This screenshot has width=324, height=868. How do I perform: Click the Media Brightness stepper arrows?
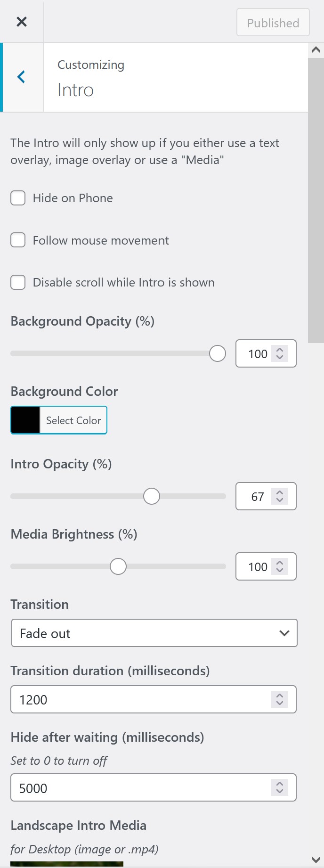point(280,566)
